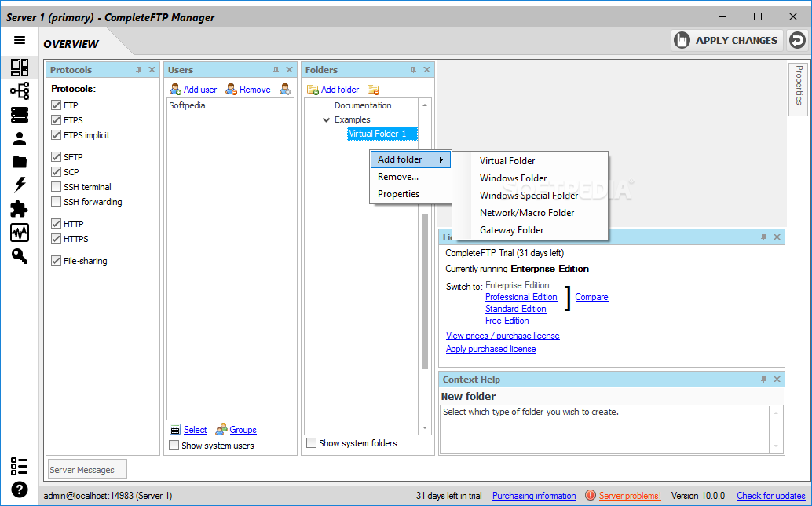Image resolution: width=812 pixels, height=506 pixels.
Task: Select Gateway Folder option
Action: point(530,230)
